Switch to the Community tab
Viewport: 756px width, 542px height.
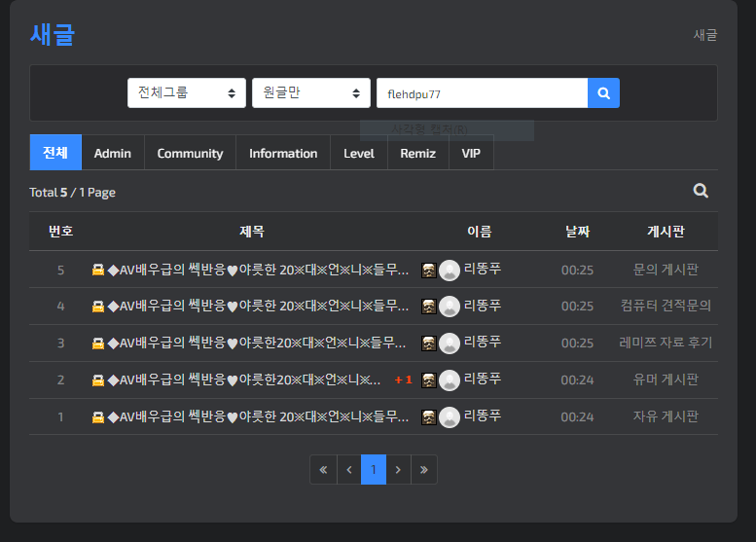[x=190, y=154]
